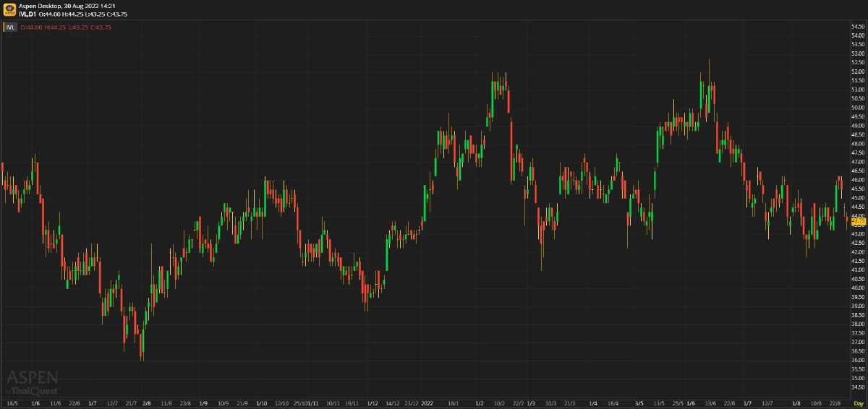Screen dimensions: 868x409
Task: Click the 3/5 date axis label
Action: pos(639,403)
